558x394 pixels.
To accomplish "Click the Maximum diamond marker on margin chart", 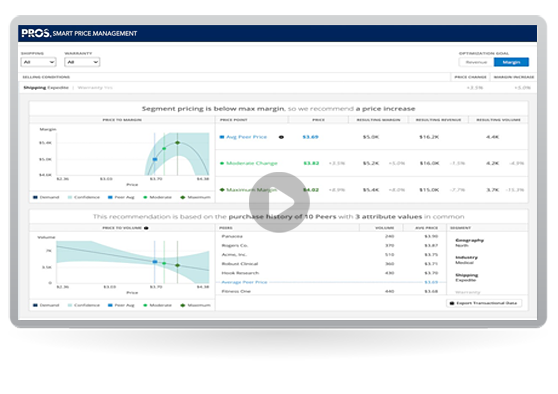I will 177,143.
